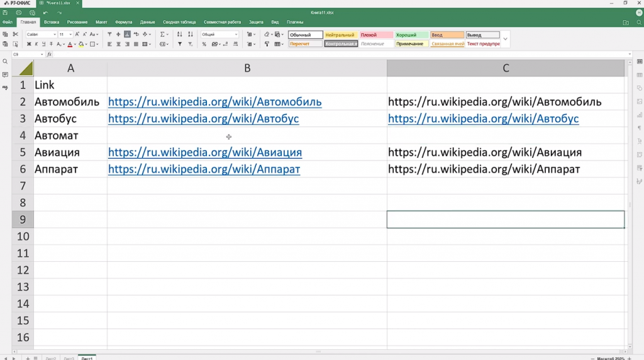
Task: Open comments panel in left sidebar
Action: pos(5,74)
